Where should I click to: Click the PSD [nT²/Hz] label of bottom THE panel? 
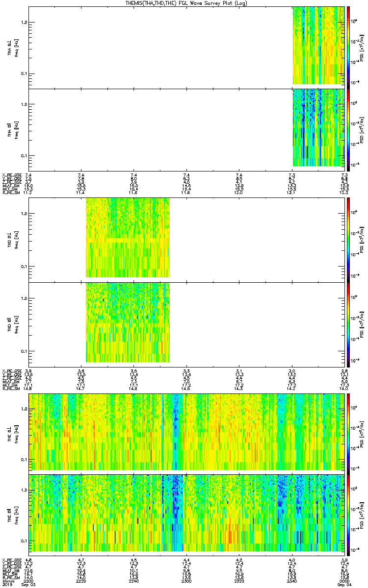(362, 515)
